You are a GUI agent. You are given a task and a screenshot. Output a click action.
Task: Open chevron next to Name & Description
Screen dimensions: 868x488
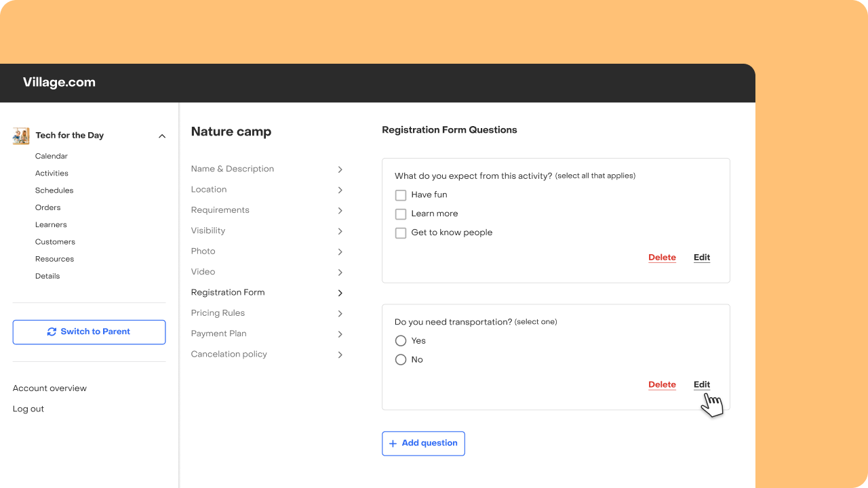click(x=340, y=169)
